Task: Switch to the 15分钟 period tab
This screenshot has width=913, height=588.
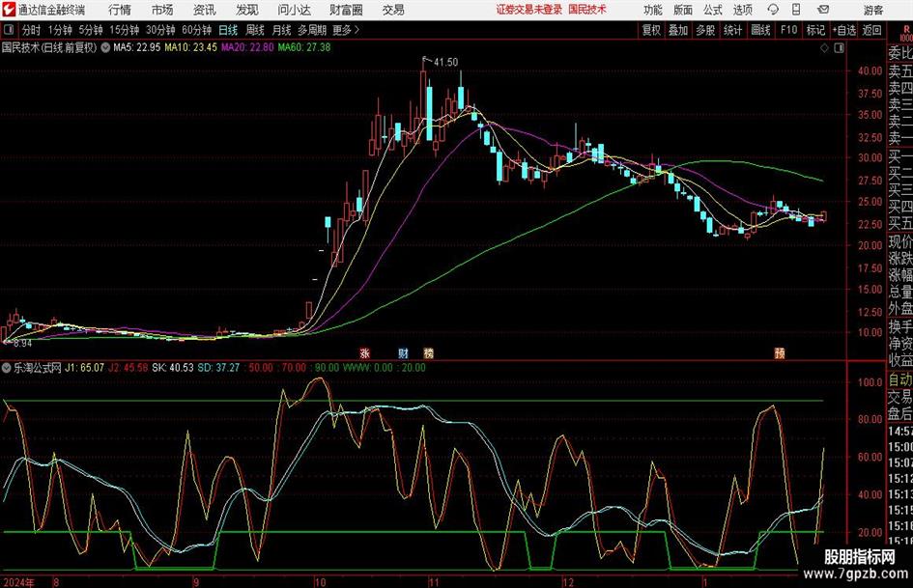Action: tap(125, 30)
